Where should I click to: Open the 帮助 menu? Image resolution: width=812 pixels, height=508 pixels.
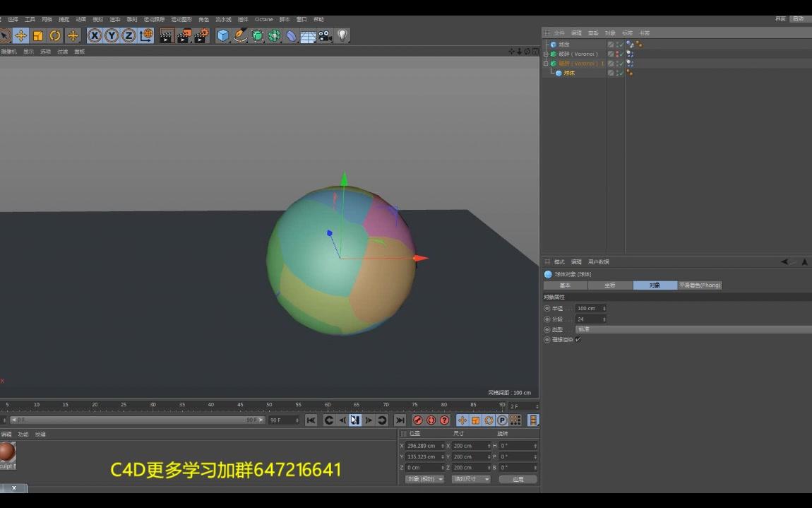318,19
